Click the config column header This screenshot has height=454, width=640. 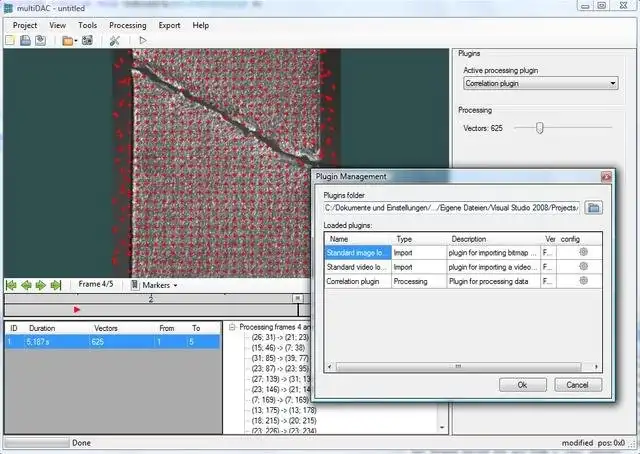[x=570, y=239]
